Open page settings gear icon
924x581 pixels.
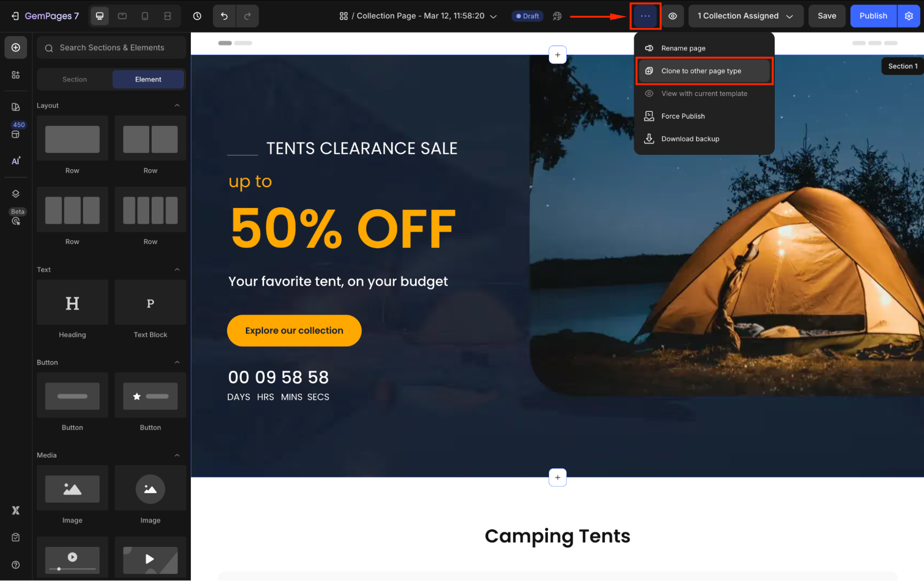909,16
